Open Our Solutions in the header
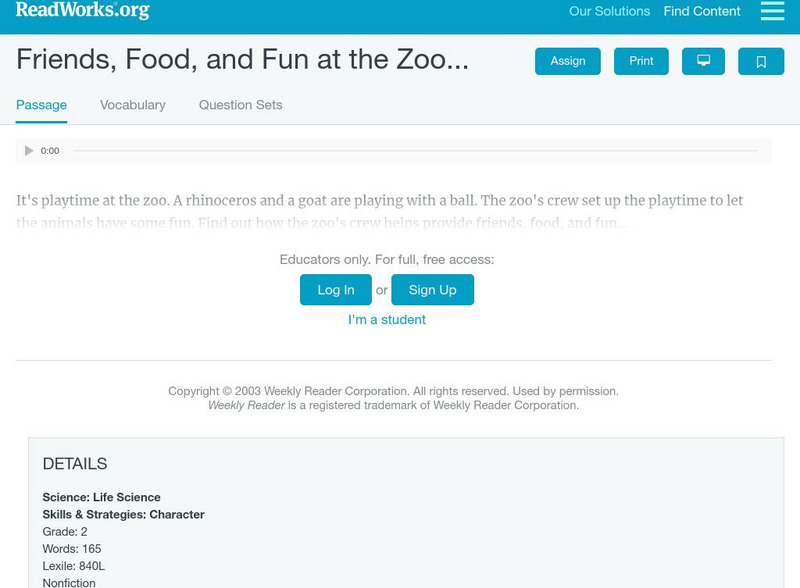This screenshot has width=800, height=588. [609, 12]
